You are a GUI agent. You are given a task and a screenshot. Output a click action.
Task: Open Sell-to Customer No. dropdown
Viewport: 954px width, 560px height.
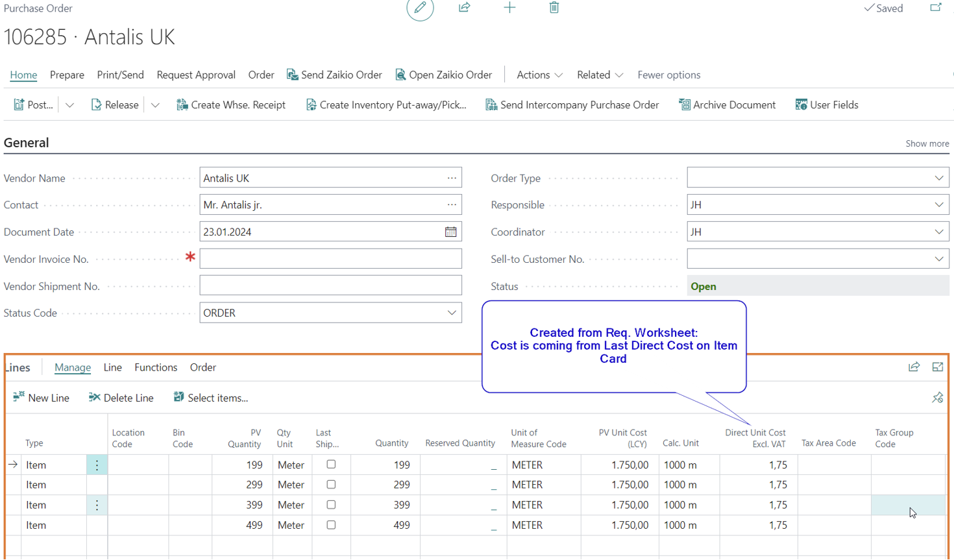939,259
